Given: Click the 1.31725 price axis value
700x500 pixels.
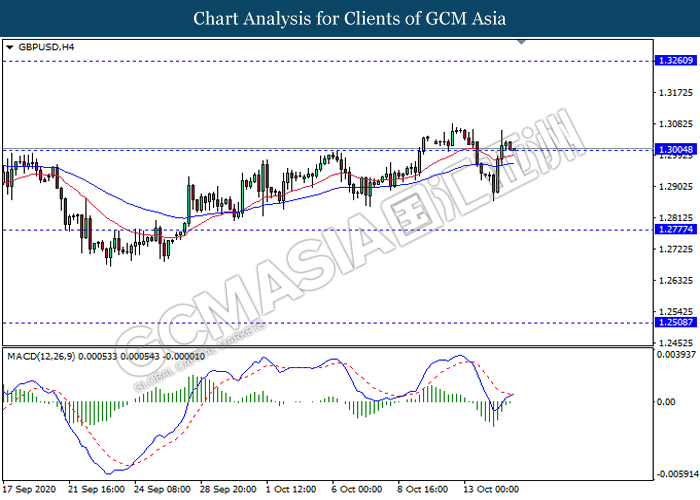Looking at the screenshot, I should click(x=676, y=93).
